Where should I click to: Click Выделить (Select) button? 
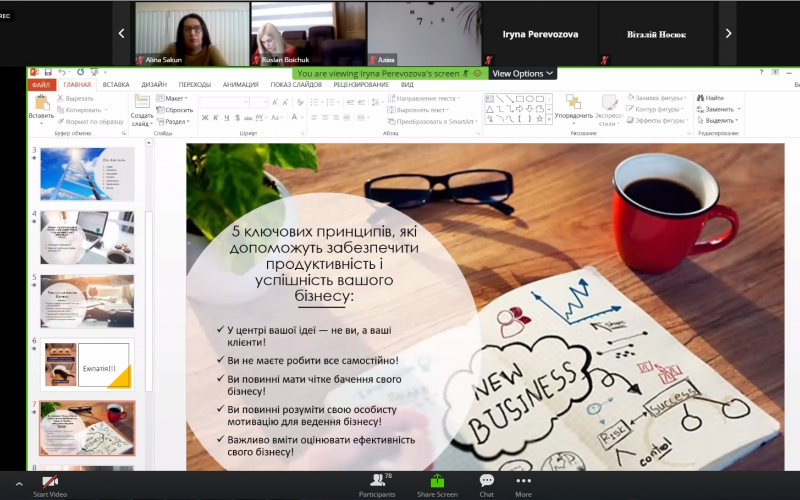point(717,120)
